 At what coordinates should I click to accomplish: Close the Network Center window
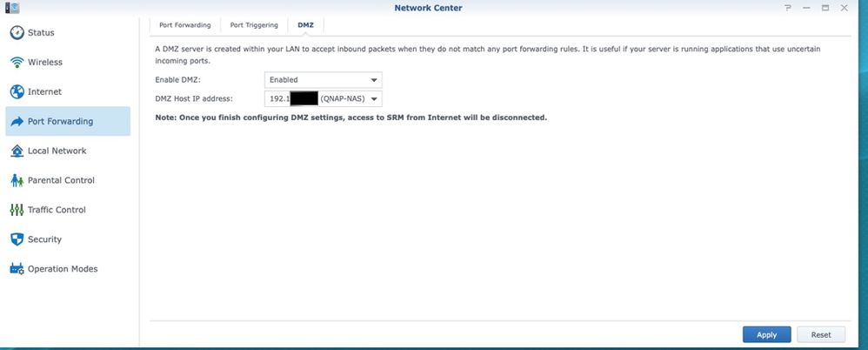[x=845, y=8]
